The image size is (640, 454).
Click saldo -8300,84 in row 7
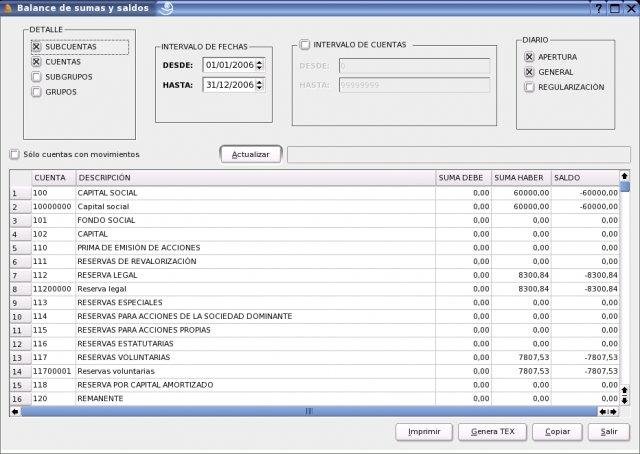pyautogui.click(x=585, y=275)
